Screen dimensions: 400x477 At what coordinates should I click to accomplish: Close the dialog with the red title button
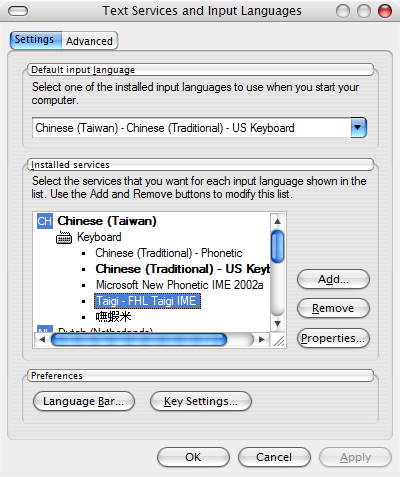coord(385,11)
